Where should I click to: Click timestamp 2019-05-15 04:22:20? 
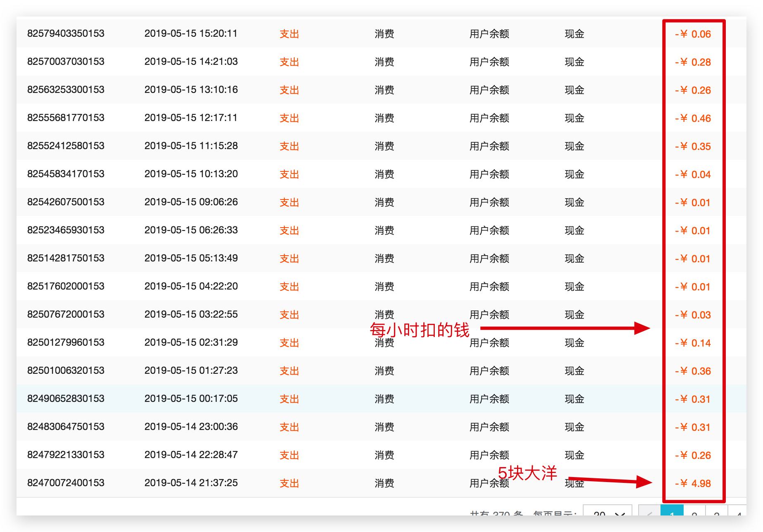click(191, 286)
